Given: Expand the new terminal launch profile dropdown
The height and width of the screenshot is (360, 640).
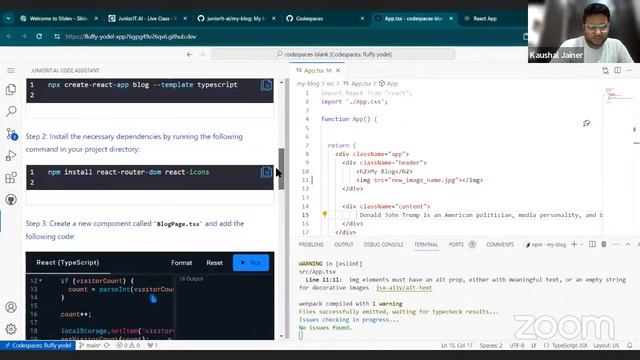Looking at the screenshot, I should pos(582,244).
